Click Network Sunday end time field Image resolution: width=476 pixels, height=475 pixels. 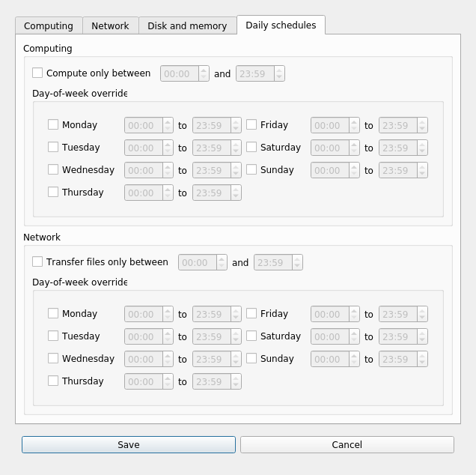coord(397,360)
